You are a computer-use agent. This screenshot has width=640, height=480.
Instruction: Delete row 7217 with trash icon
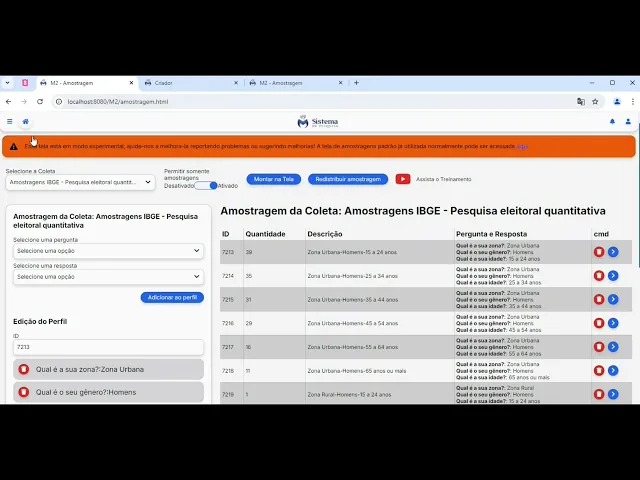599,347
